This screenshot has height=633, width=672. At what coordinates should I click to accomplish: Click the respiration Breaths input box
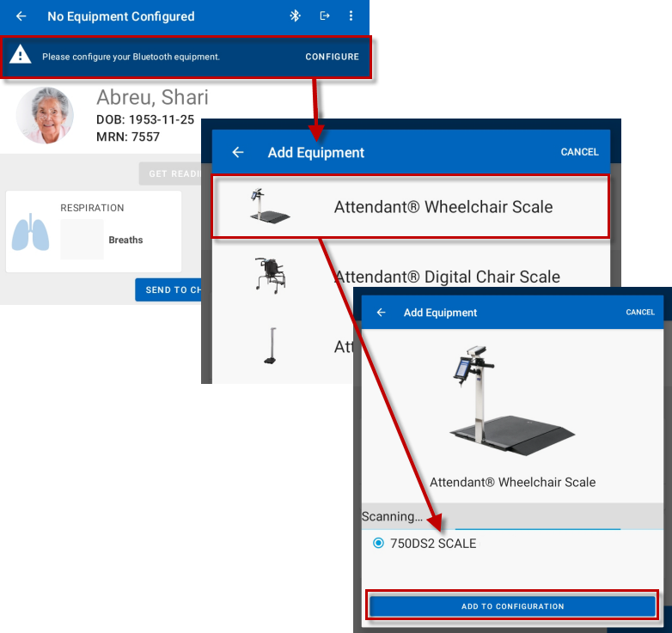pyautogui.click(x=82, y=240)
